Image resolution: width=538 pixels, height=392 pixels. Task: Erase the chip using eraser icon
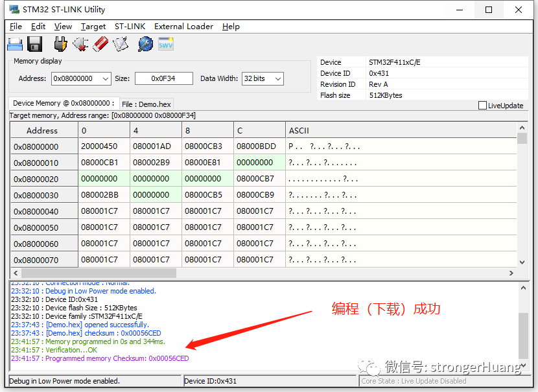pyautogui.click(x=99, y=43)
